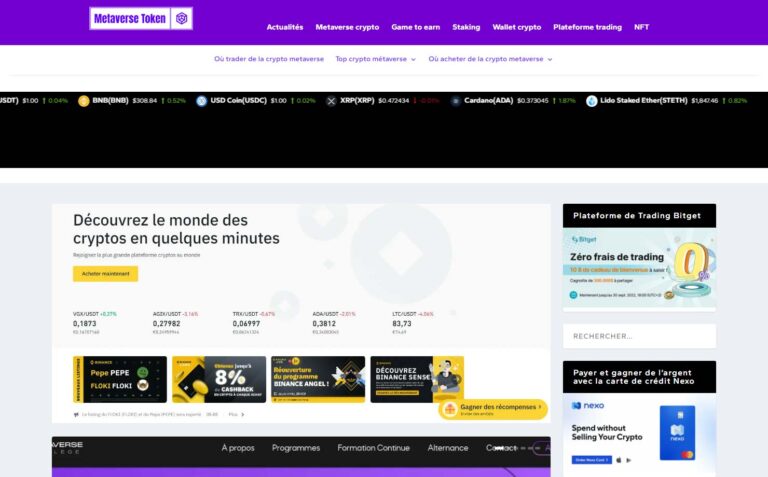768x477 pixels.
Task: Open the ADA/USDT trading pair
Action: 334,323
